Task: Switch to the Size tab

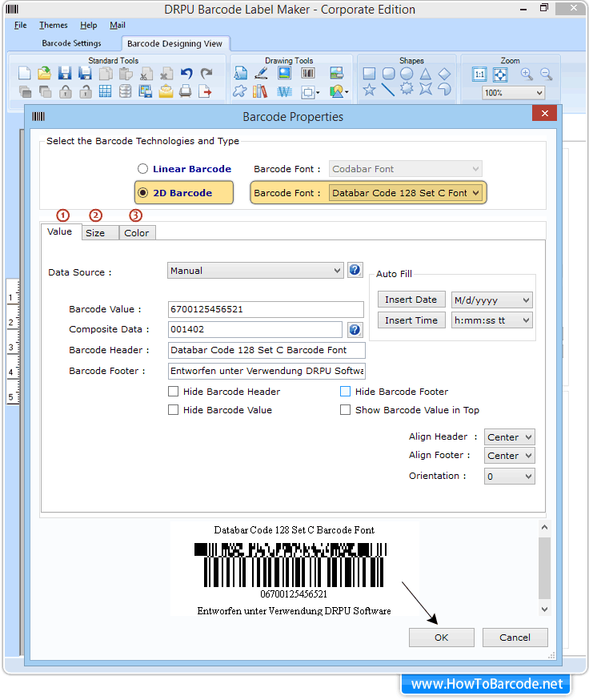Action: 95,233
